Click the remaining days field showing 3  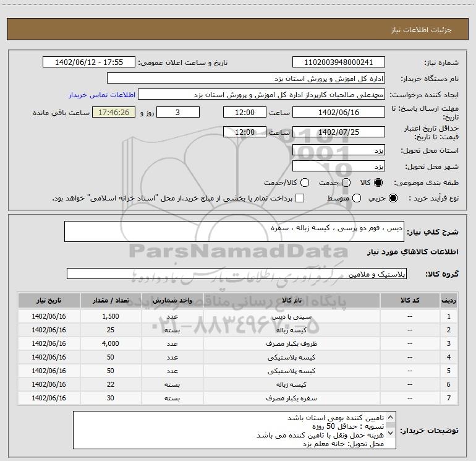click(x=178, y=112)
